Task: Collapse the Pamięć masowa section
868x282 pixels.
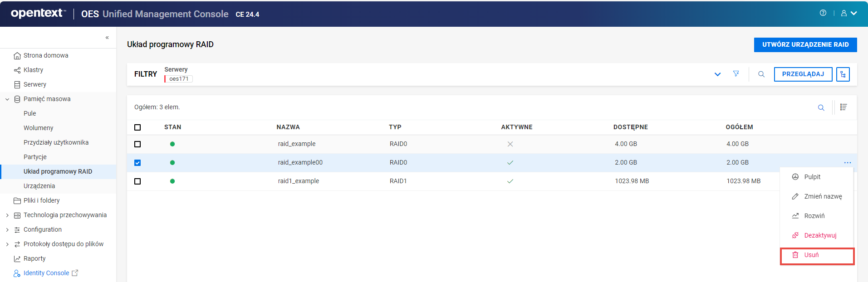Action: pos(7,99)
